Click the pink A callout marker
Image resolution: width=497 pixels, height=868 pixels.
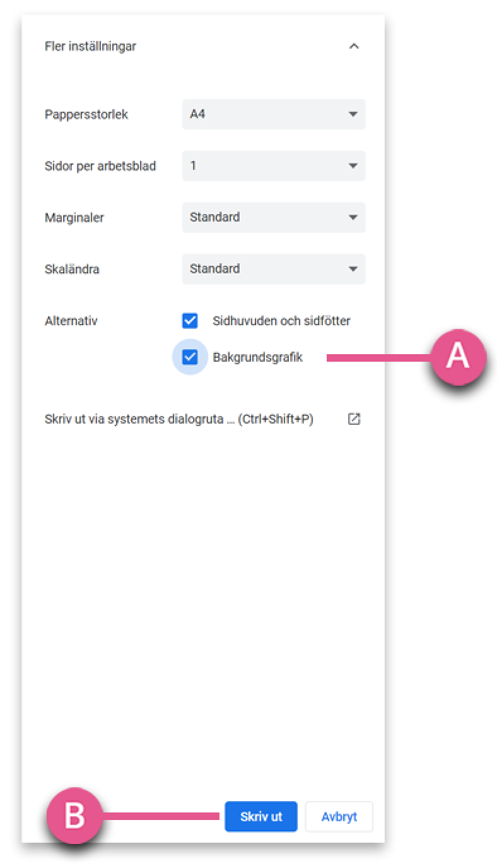458,357
